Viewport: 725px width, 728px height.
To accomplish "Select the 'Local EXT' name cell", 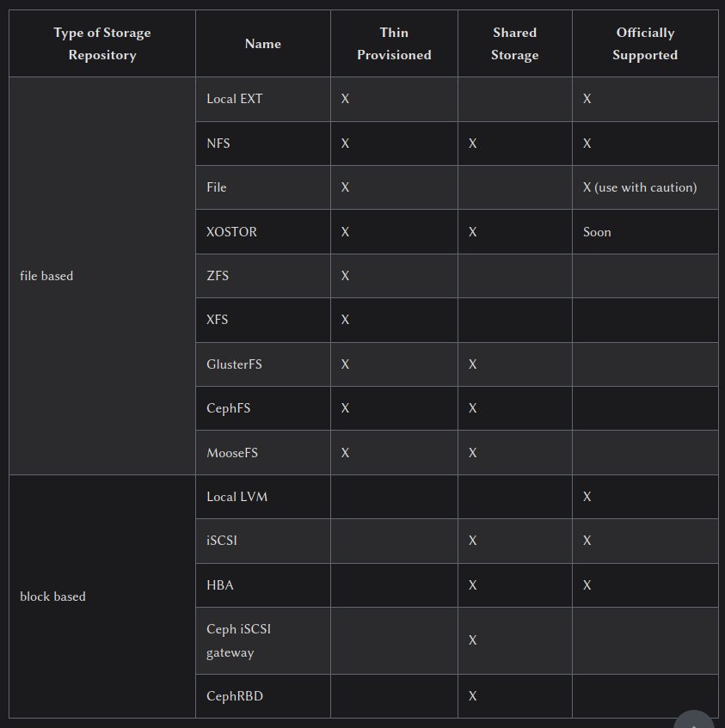I will click(x=235, y=99).
